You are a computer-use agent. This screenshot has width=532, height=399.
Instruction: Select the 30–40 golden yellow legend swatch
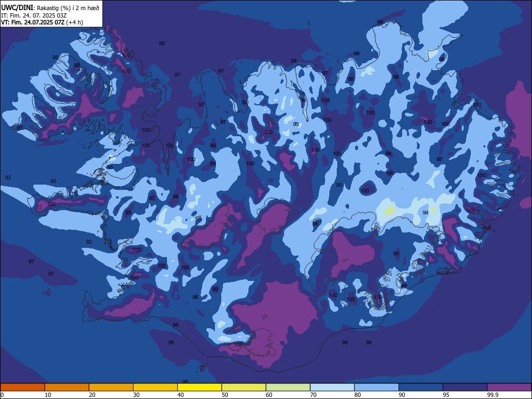coord(155,387)
